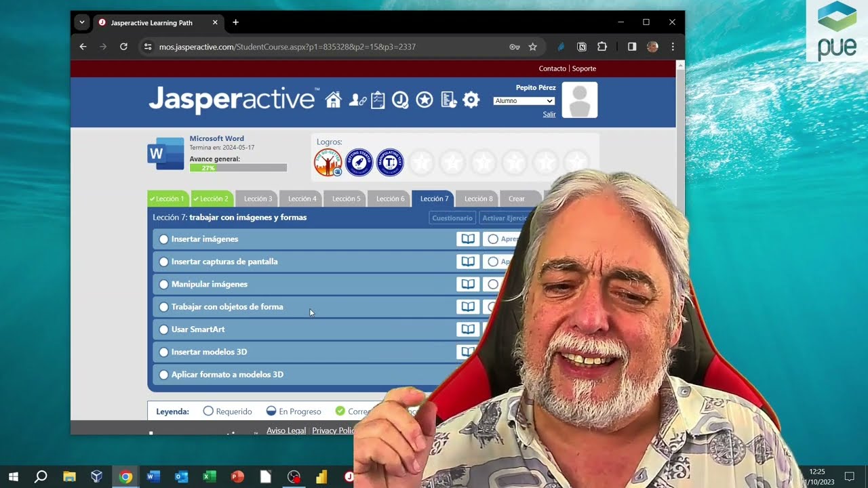The image size is (868, 488).
Task: Switch to Lección 1 tab
Action: coord(168,199)
